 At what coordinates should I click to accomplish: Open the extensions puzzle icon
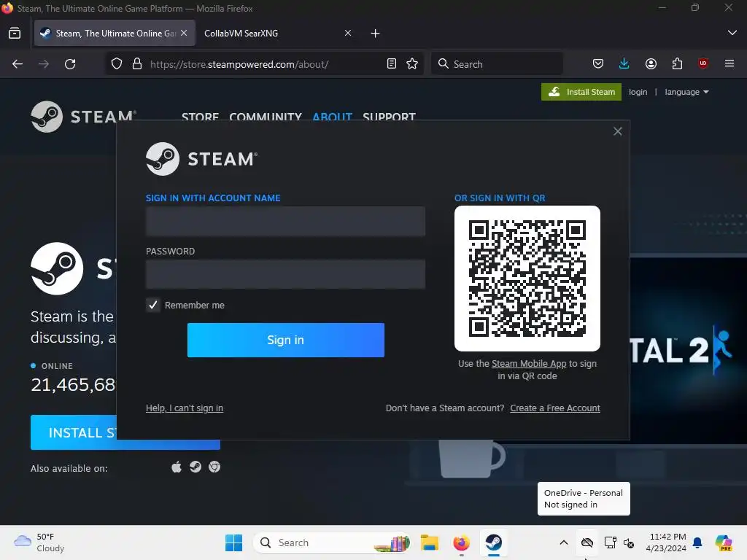tap(677, 64)
